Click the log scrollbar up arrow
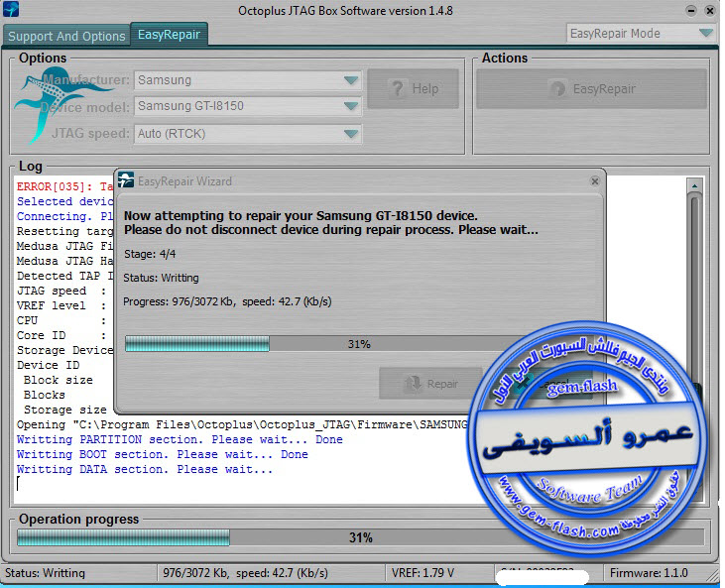Image resolution: width=725 pixels, height=588 pixels. [x=694, y=185]
